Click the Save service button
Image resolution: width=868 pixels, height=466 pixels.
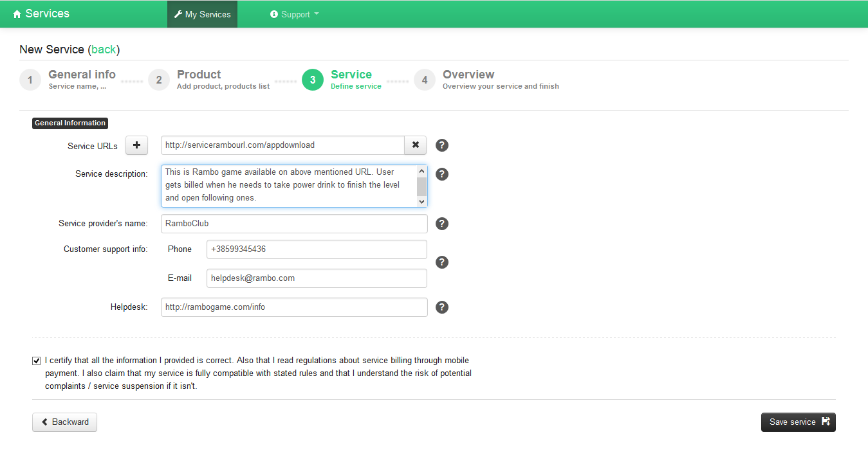[798, 422]
